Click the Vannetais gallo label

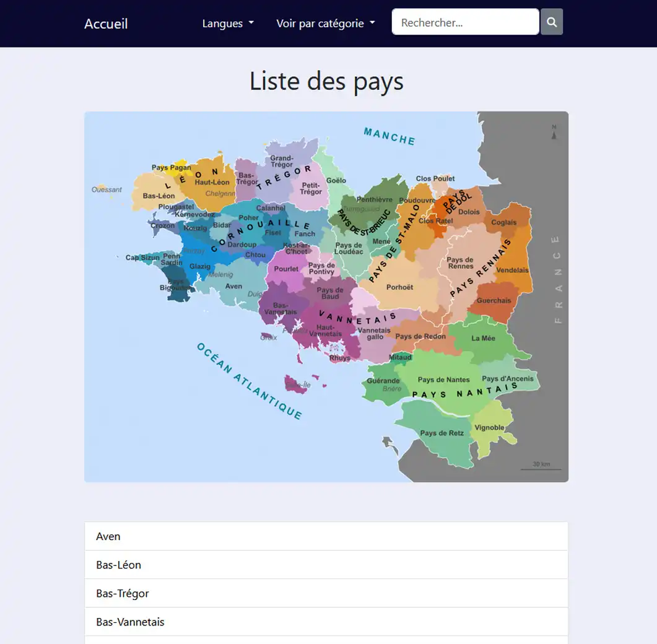coord(374,334)
